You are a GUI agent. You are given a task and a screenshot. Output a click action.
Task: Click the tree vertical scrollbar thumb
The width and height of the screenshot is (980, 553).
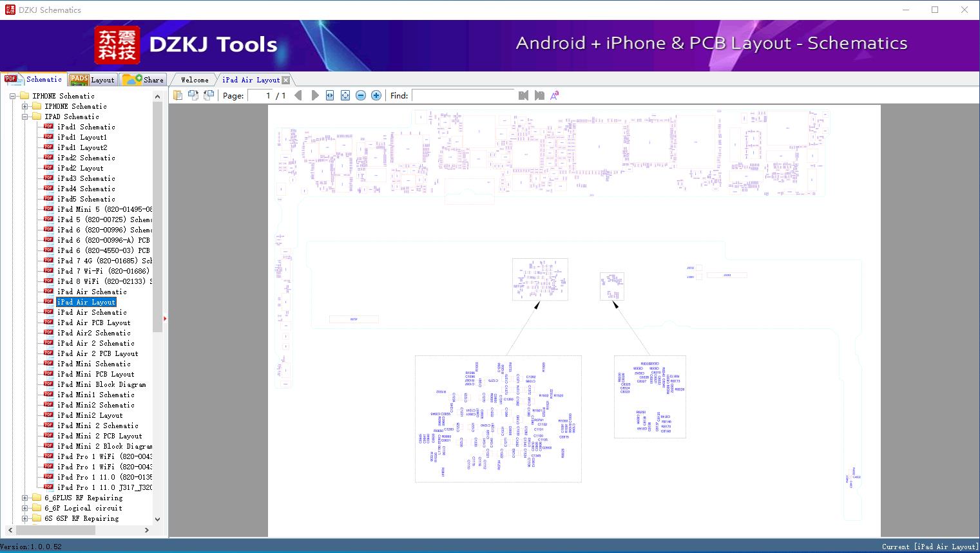158,217
